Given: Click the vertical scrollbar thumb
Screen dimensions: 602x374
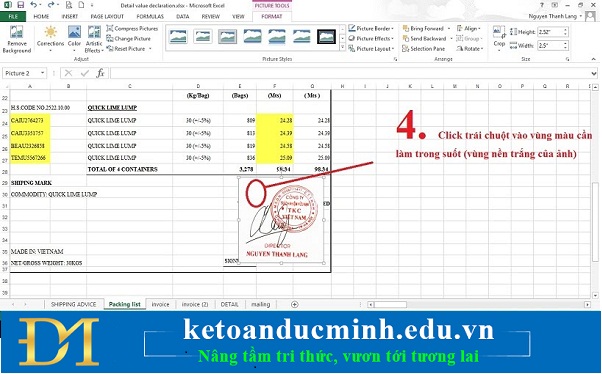Looking at the screenshot, I should 595,222.
